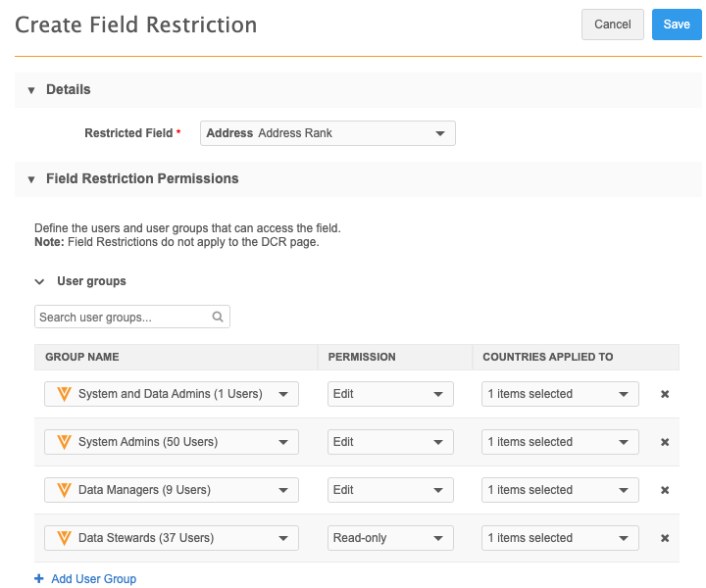This screenshot has height=588, width=706.
Task: Collapse the Field Restriction Permissions section
Action: (31, 179)
